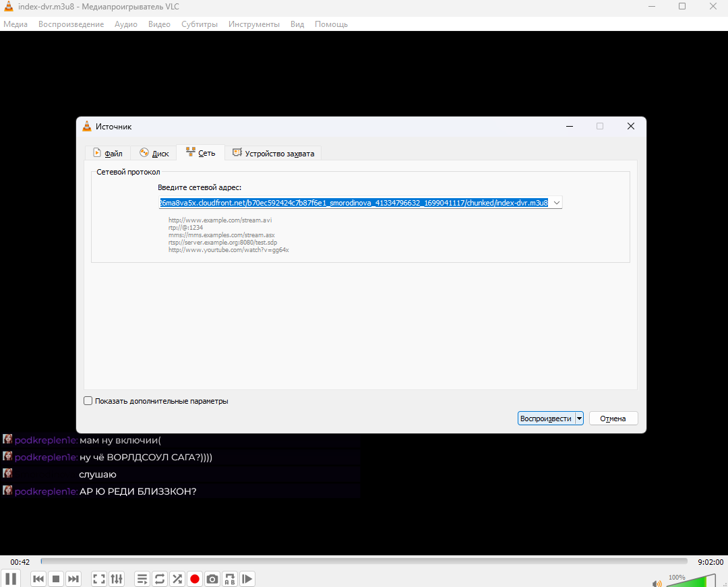Viewport: 728px width, 587px height.
Task: Click the network address input field
Action: tap(355, 203)
